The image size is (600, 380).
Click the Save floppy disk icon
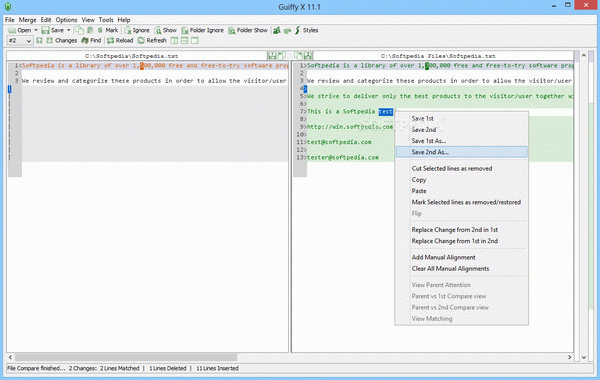click(46, 30)
